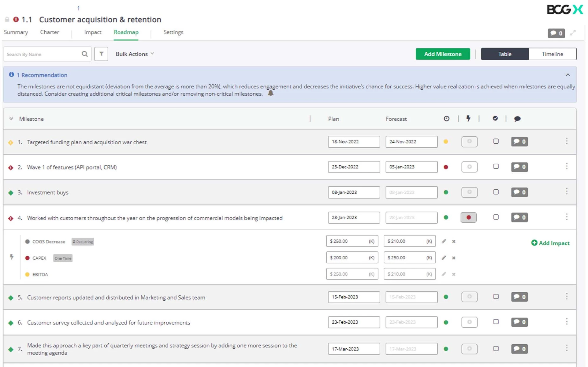
Task: Open more options for Wave 1 of features
Action: point(567,166)
